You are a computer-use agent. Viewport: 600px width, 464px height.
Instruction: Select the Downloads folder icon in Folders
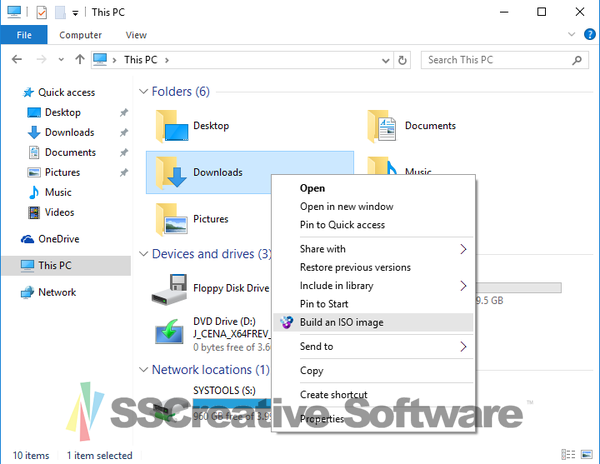[x=172, y=173]
